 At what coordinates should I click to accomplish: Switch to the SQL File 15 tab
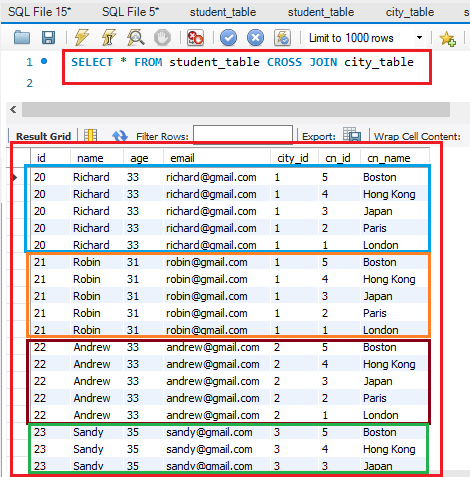(39, 12)
